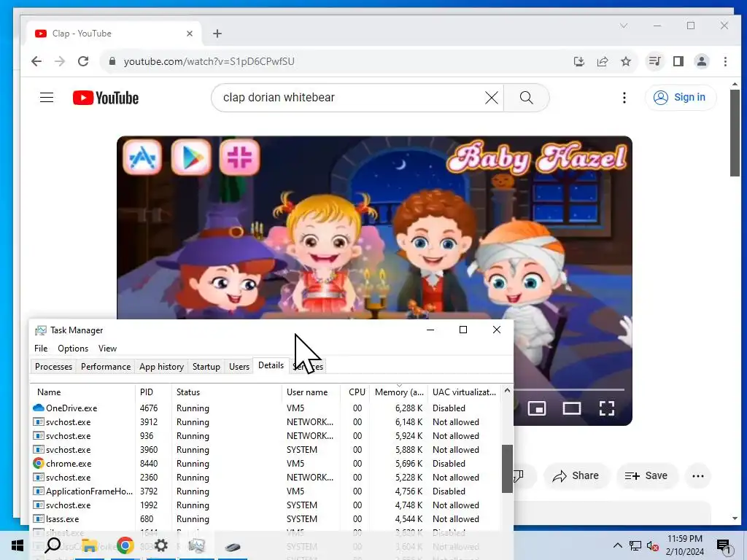Click the taskbar clock 11:59 PM
The image size is (747, 560).
click(x=684, y=539)
